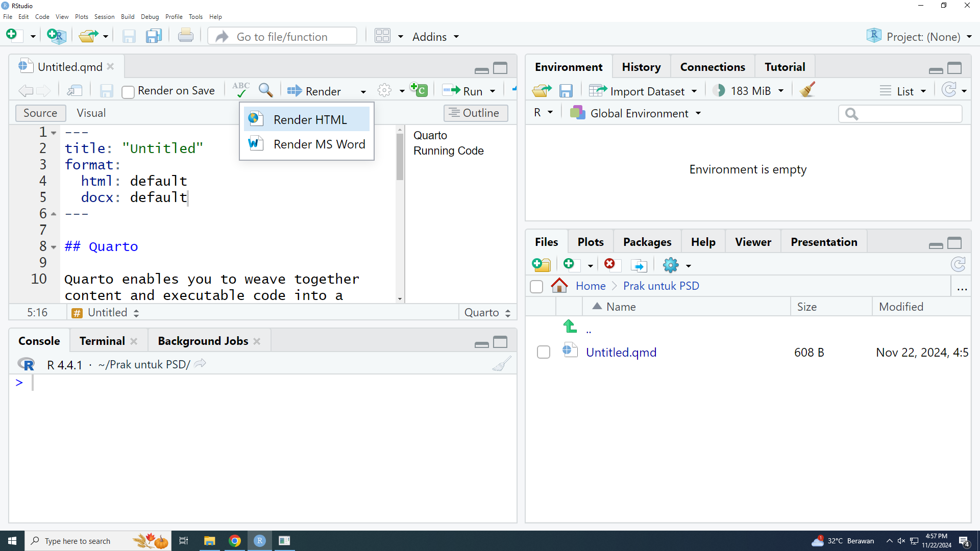Open the Untitled.qmd file link

click(x=621, y=353)
